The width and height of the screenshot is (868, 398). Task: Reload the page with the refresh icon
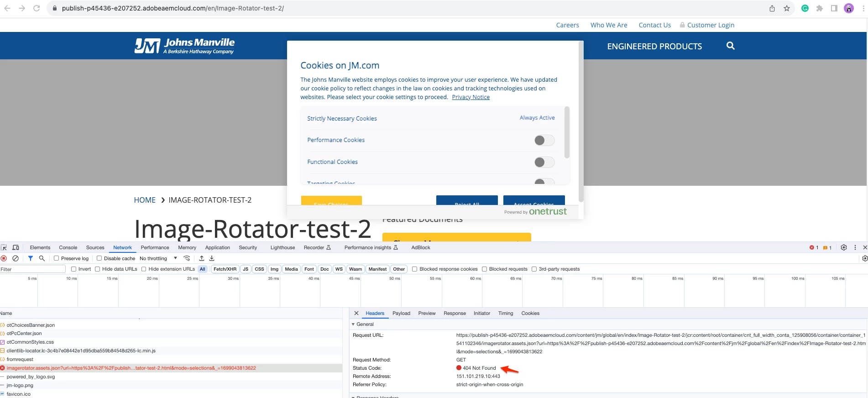37,8
